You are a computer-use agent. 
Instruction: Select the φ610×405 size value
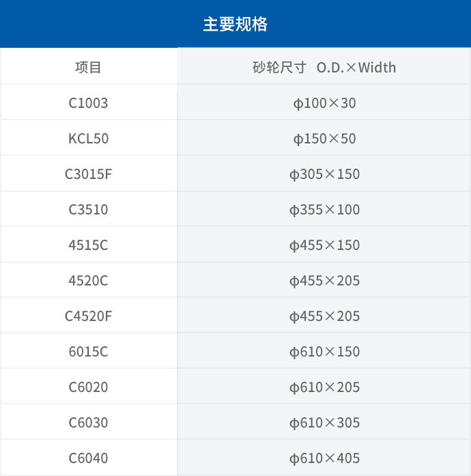click(x=324, y=459)
